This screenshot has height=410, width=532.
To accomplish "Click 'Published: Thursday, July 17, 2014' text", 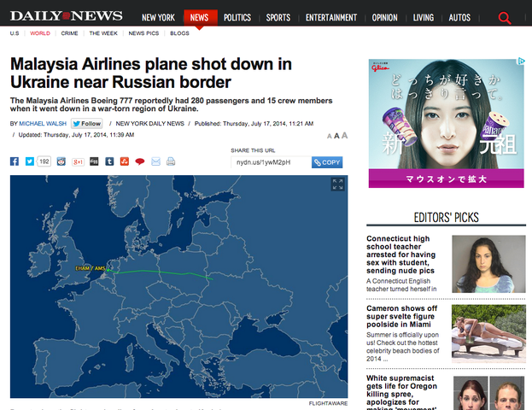I will [x=254, y=124].
